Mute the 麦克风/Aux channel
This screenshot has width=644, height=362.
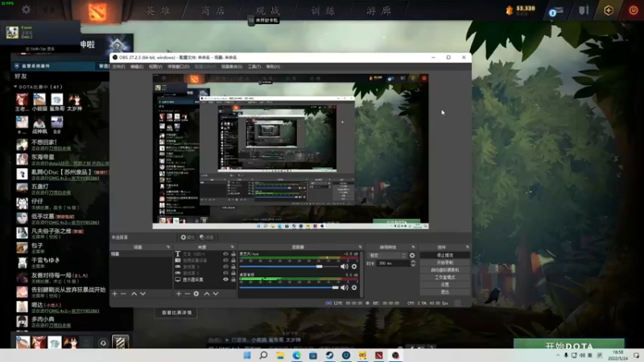pyautogui.click(x=345, y=267)
